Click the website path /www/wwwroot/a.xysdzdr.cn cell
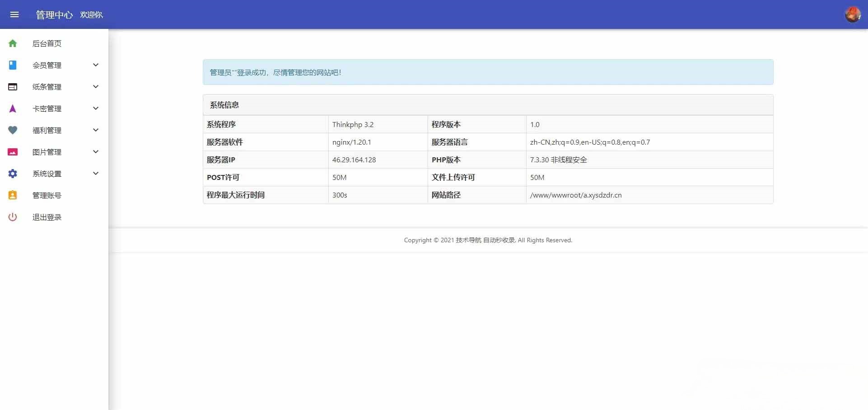This screenshot has width=868, height=410. pyautogui.click(x=575, y=195)
